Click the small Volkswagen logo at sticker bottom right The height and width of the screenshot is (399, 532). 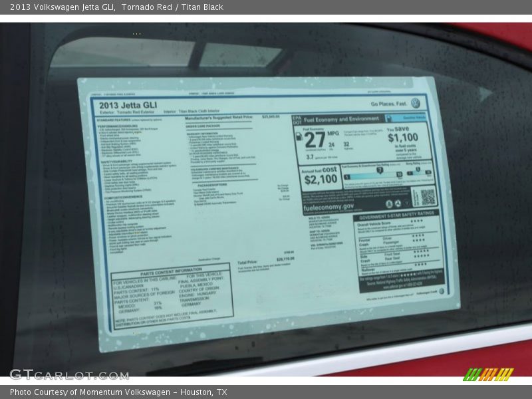441,291
